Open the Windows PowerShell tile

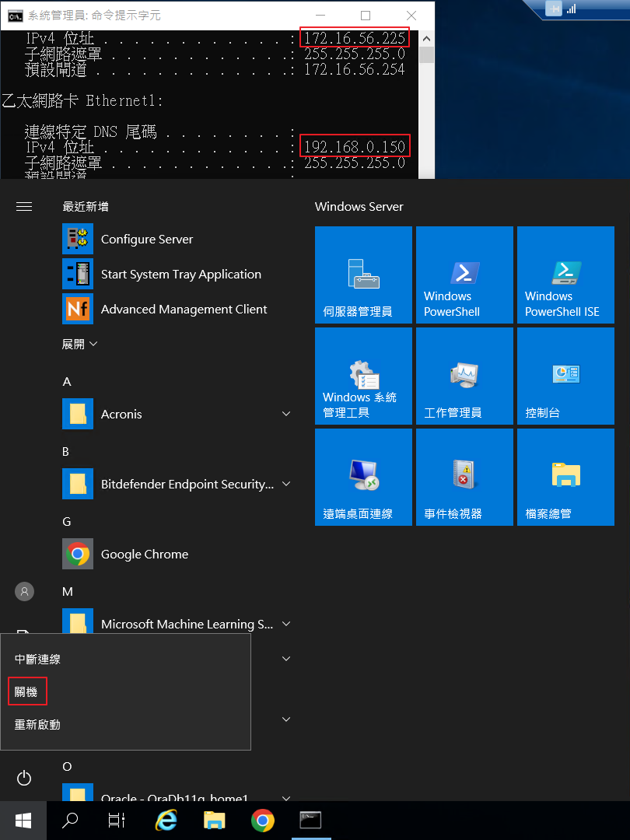tap(464, 275)
